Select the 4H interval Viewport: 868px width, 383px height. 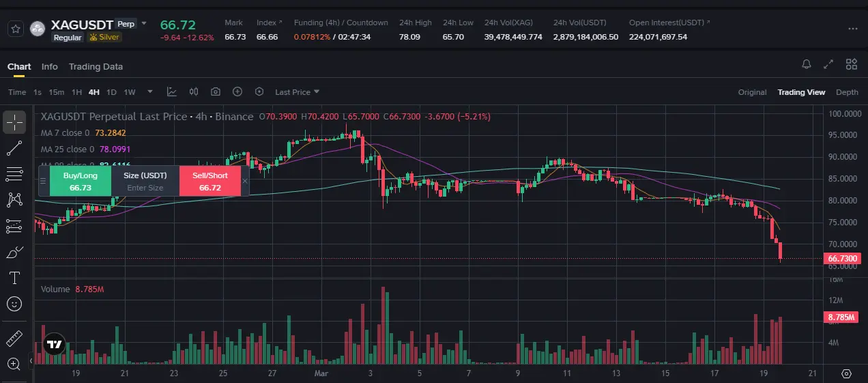tap(94, 92)
